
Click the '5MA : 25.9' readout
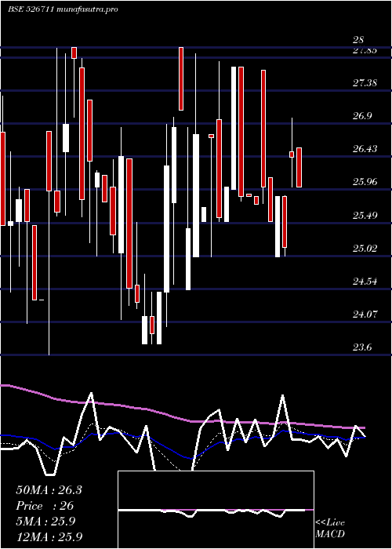[45, 522]
